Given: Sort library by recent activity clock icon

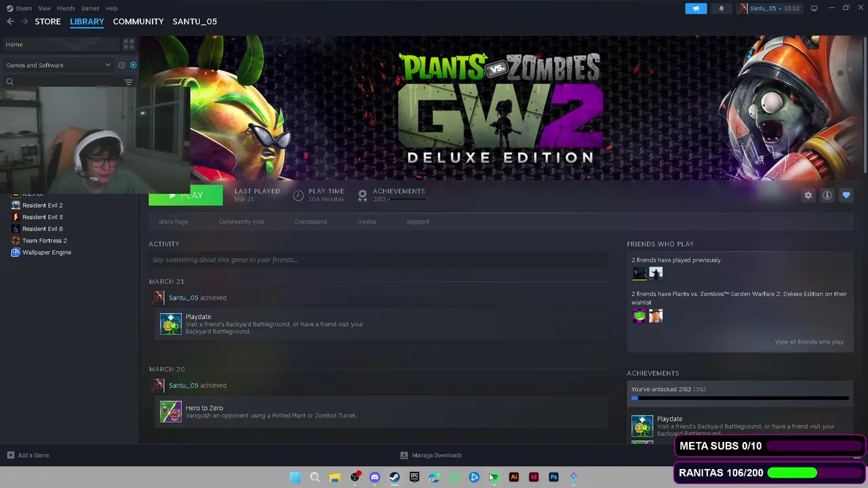Looking at the screenshot, I should click(x=121, y=65).
